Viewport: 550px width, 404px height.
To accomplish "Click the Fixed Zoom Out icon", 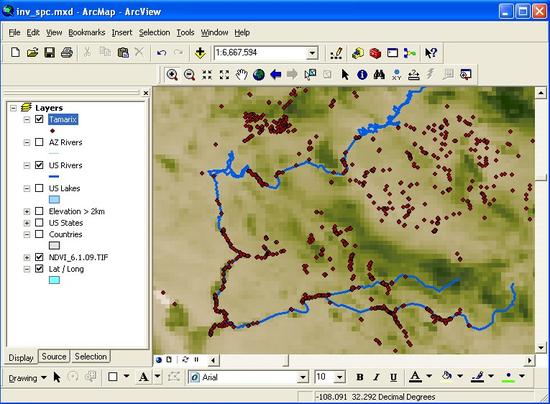I will click(x=224, y=75).
